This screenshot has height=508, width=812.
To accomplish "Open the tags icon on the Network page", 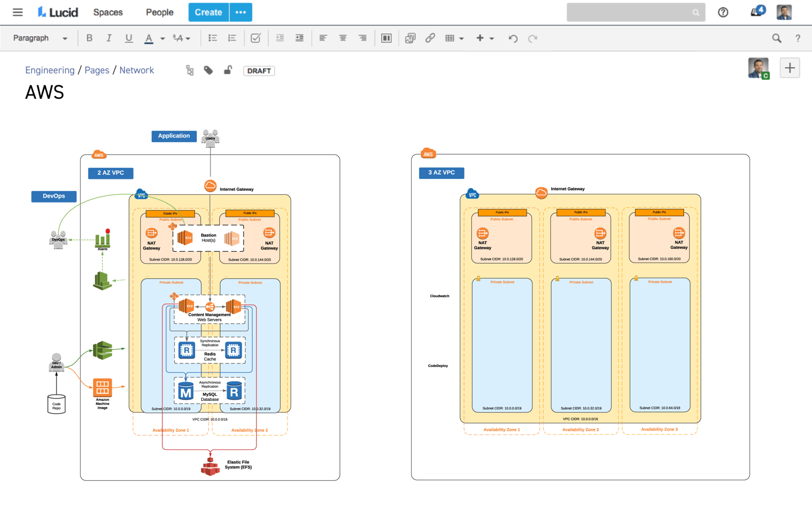I will point(208,71).
